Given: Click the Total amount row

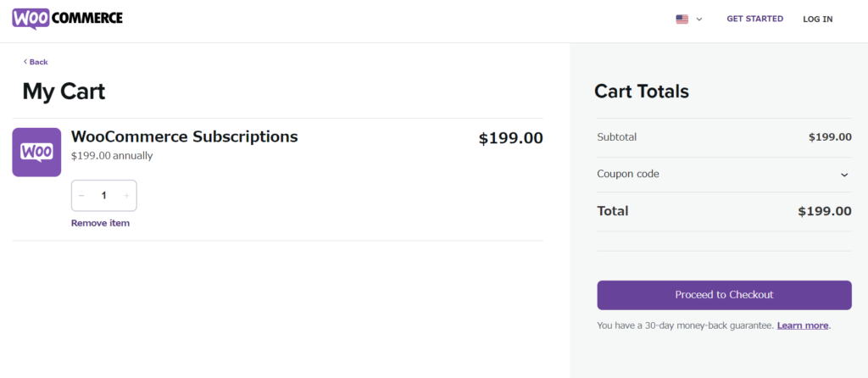Looking at the screenshot, I should pos(724,211).
